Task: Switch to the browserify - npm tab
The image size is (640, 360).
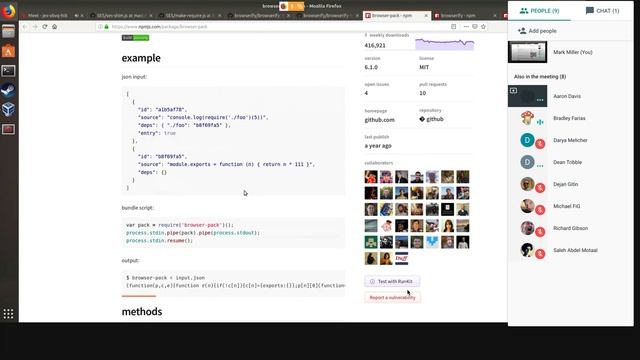Action: 465,16
